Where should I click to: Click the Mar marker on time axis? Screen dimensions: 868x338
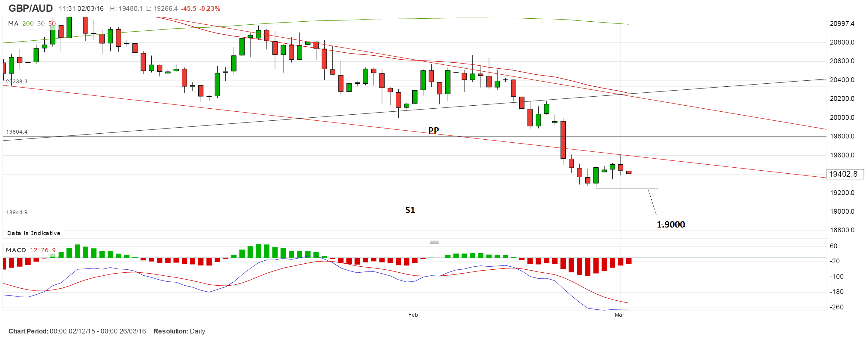coord(619,315)
